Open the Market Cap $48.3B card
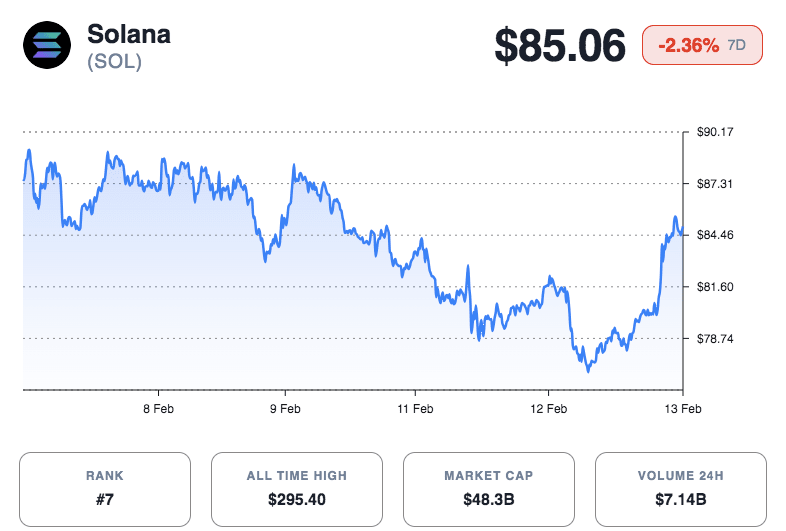Viewport: 786px width, 531px height. [489, 489]
